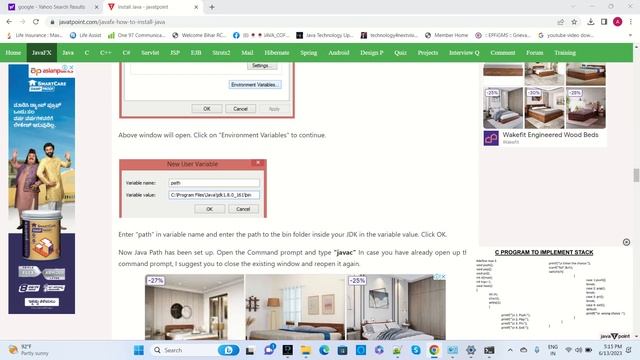This screenshot has height=360, width=640.
Task: Open taskbar clock showing 5:15 PM
Action: click(x=610, y=350)
